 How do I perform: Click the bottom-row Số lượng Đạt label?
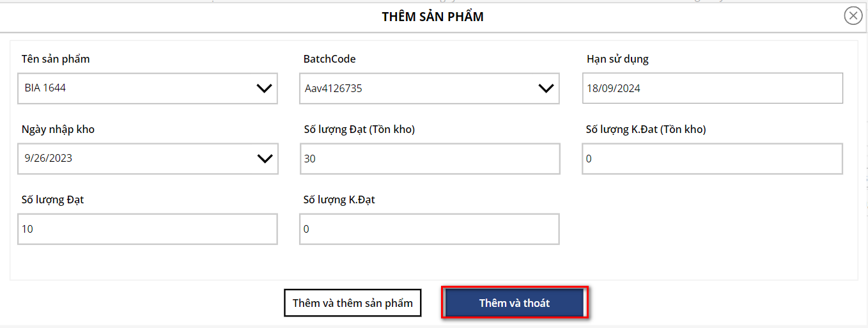pyautogui.click(x=53, y=199)
